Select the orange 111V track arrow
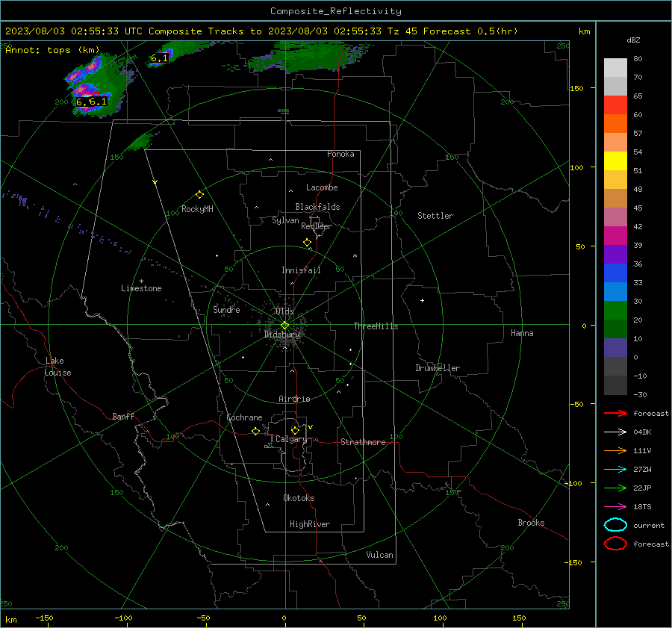The width and height of the screenshot is (672, 628). pyautogui.click(x=615, y=450)
